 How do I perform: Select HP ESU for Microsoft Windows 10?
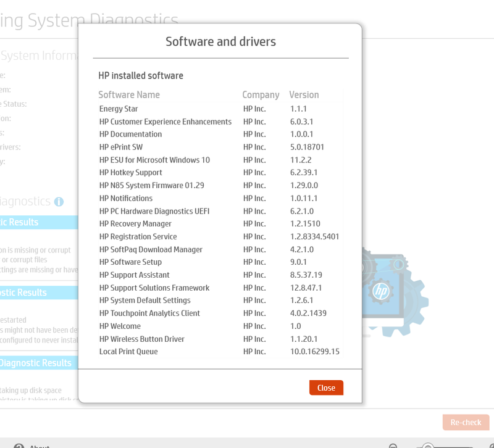220,160
